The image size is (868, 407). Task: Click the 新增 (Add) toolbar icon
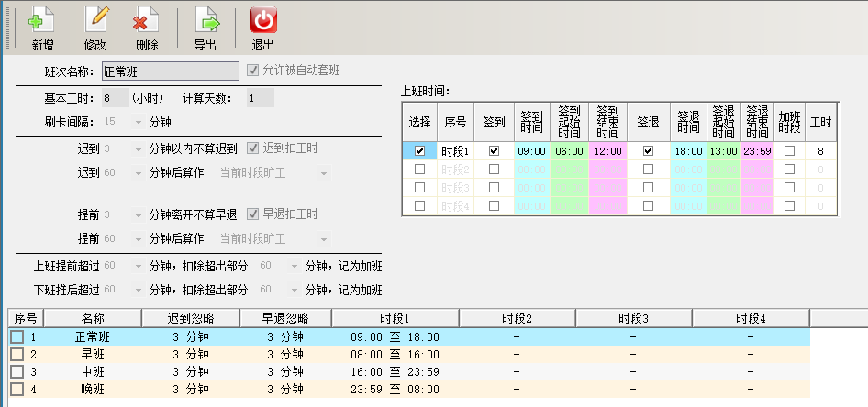tap(42, 20)
